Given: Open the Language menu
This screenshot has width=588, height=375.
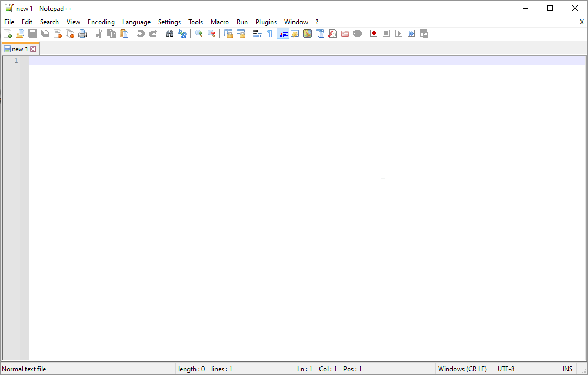Looking at the screenshot, I should [x=136, y=22].
